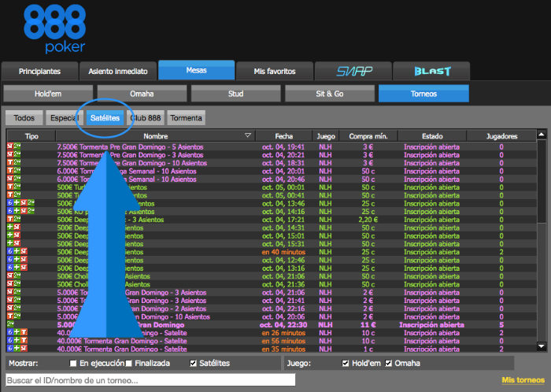Toggle the Omaha checkbox next to Juego
Image resolution: width=551 pixels, height=392 pixels.
pyautogui.click(x=388, y=363)
